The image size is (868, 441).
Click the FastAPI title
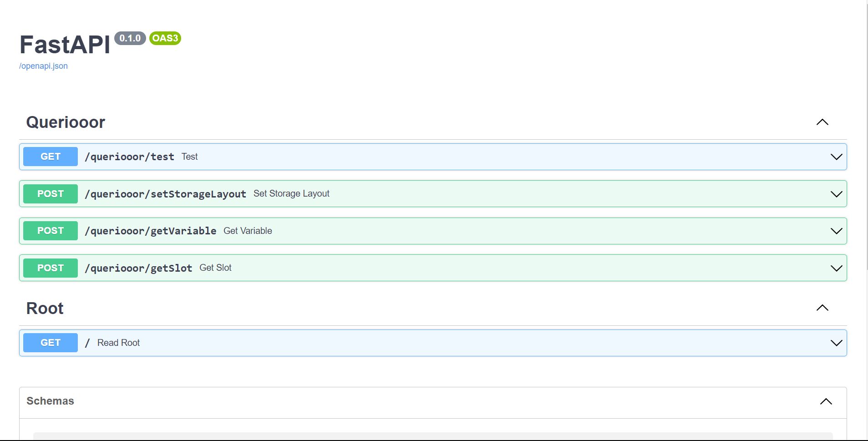pyautogui.click(x=65, y=45)
